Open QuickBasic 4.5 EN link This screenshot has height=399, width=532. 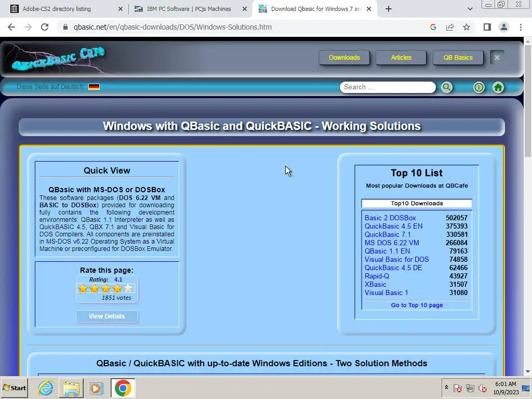point(393,227)
